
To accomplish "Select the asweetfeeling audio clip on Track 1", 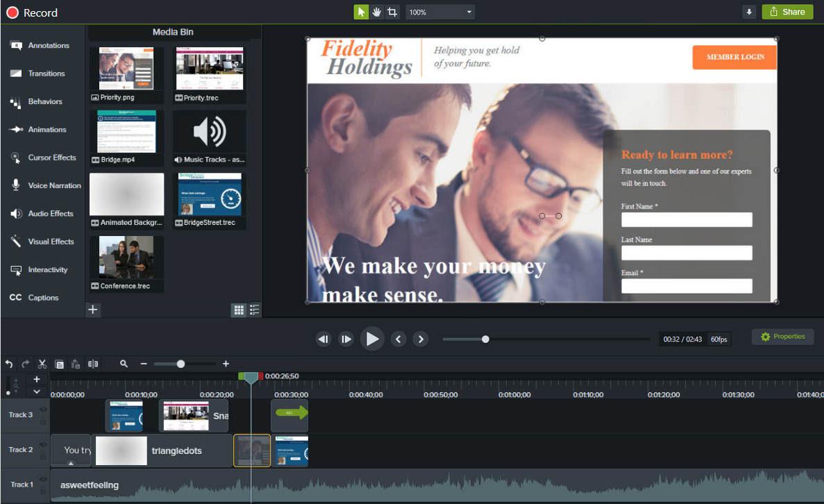I will click(437, 485).
